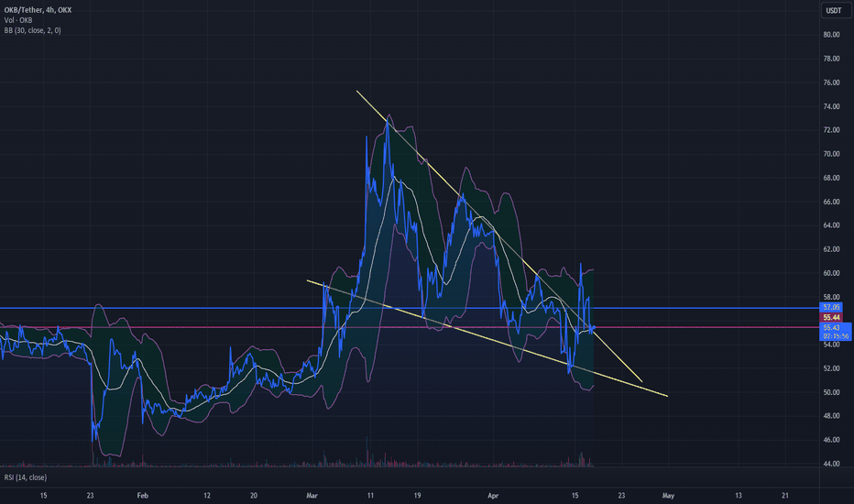Click the 52.00 price axis label
This screenshot has height=504, width=854.
(x=831, y=369)
